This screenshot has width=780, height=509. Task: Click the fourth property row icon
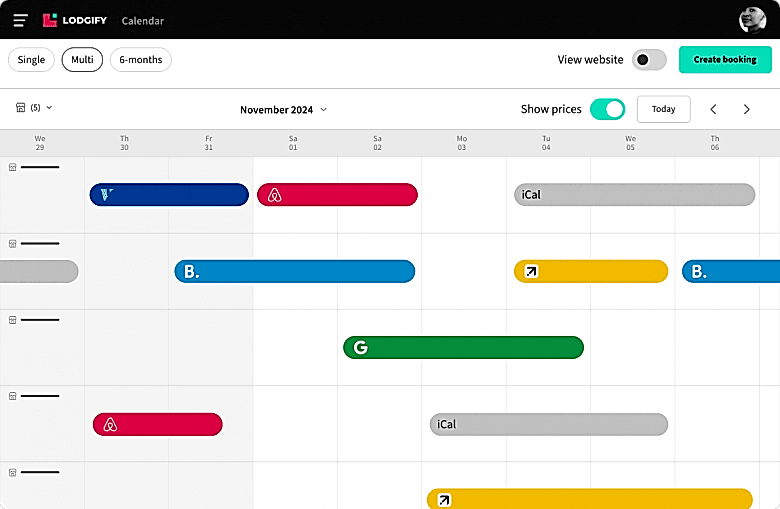click(13, 396)
